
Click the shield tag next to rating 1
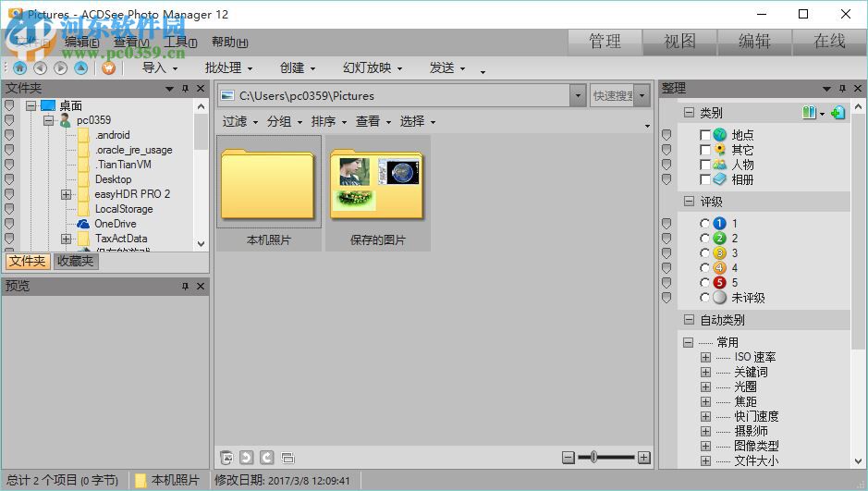[x=666, y=223]
